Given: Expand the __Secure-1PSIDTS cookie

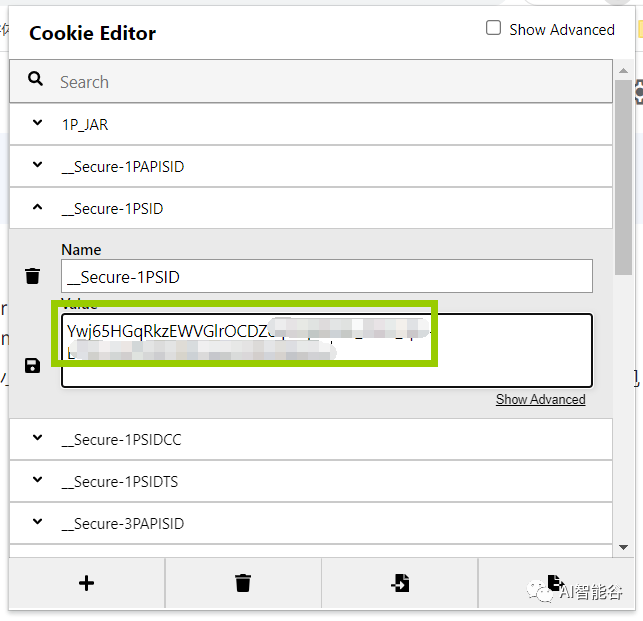Looking at the screenshot, I should [x=38, y=480].
